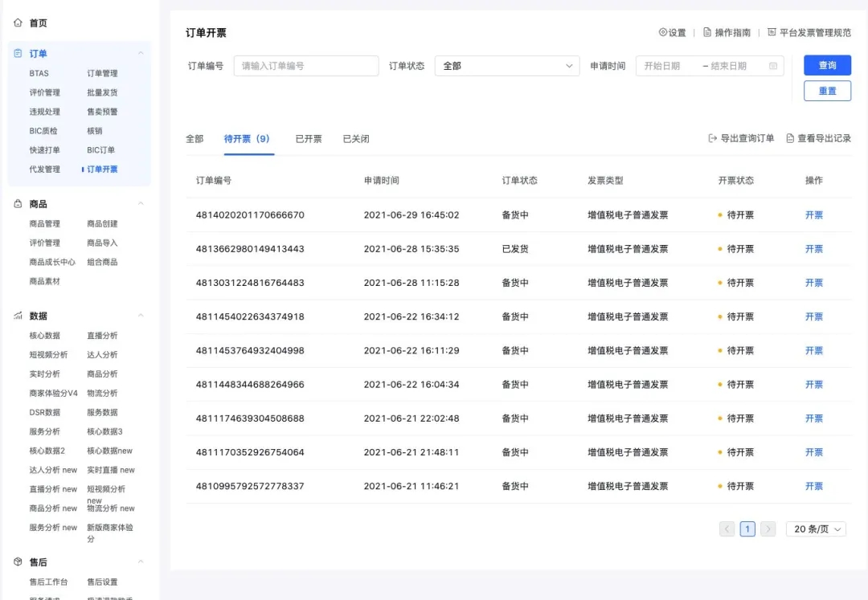Click 开票 for order 4813662980149413443

(x=813, y=249)
